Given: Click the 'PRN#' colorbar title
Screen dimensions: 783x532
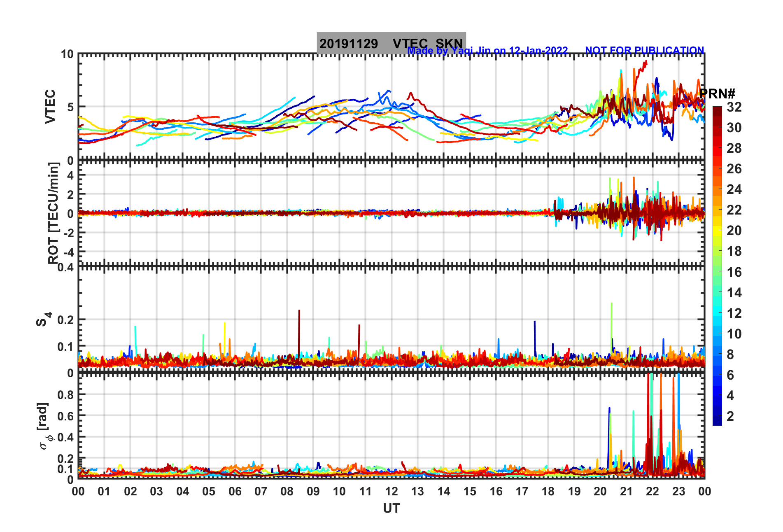Looking at the screenshot, I should pyautogui.click(x=717, y=93).
